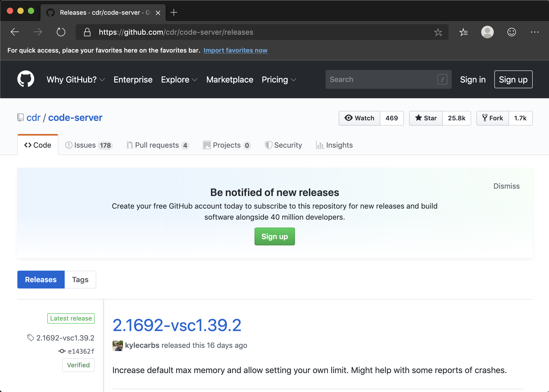Fork the repository
This screenshot has width=549, height=392.
click(x=492, y=118)
